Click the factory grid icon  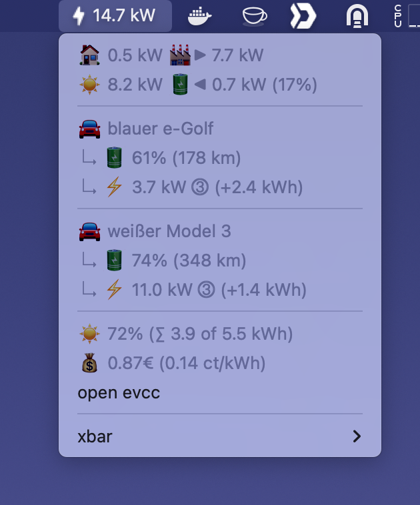(180, 55)
